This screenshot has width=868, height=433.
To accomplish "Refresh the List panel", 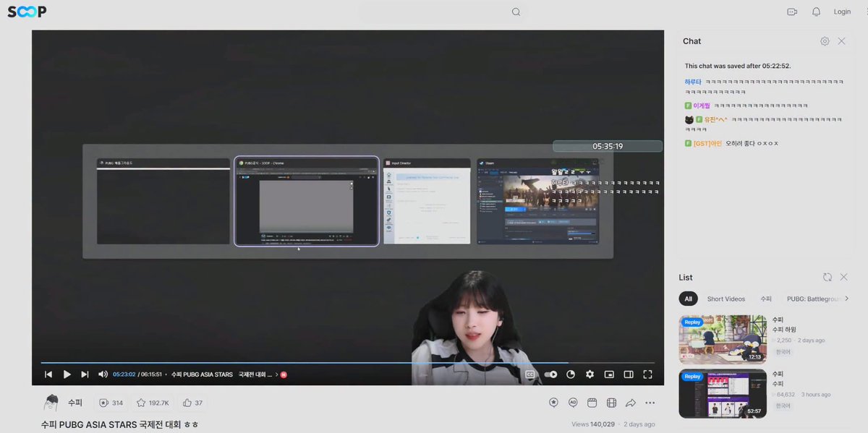I will click(x=827, y=277).
